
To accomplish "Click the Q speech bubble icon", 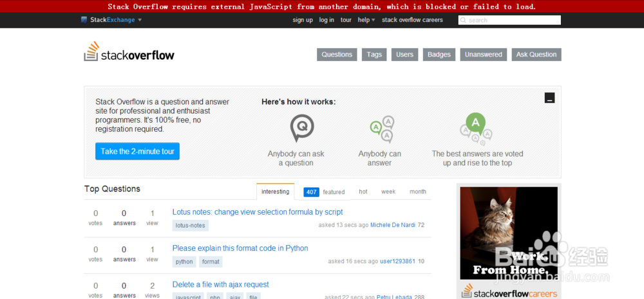I will coord(302,128).
